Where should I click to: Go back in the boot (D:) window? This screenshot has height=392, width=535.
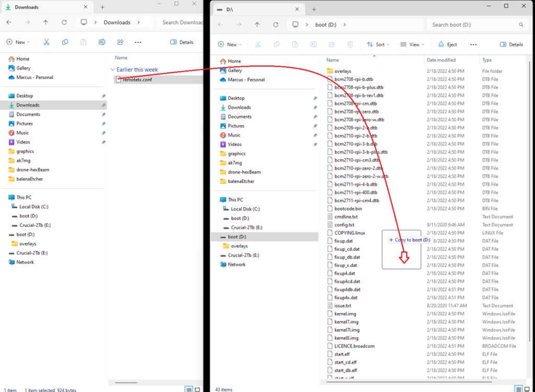click(220, 24)
